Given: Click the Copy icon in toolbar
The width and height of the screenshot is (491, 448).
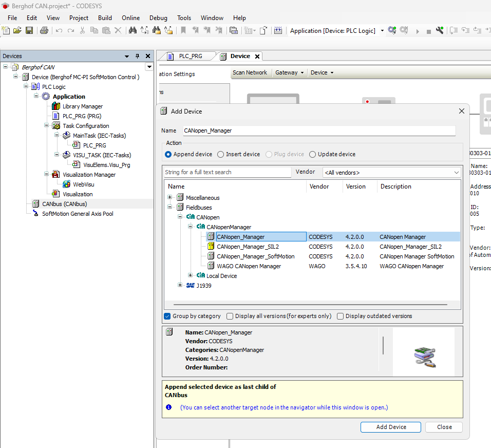Looking at the screenshot, I should coord(94,30).
